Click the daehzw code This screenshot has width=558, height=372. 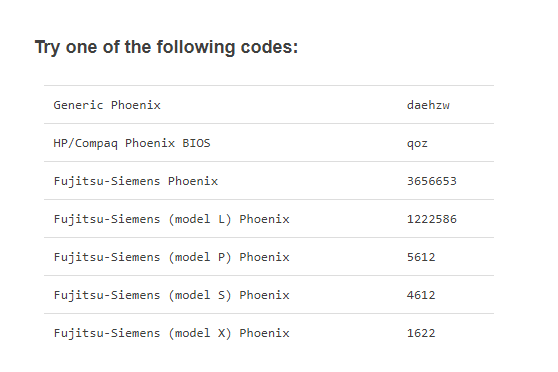tap(428, 105)
